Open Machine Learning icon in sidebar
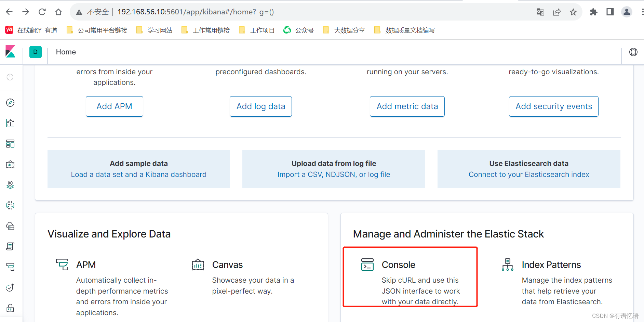Image resolution: width=644 pixels, height=322 pixels. pos(10,205)
